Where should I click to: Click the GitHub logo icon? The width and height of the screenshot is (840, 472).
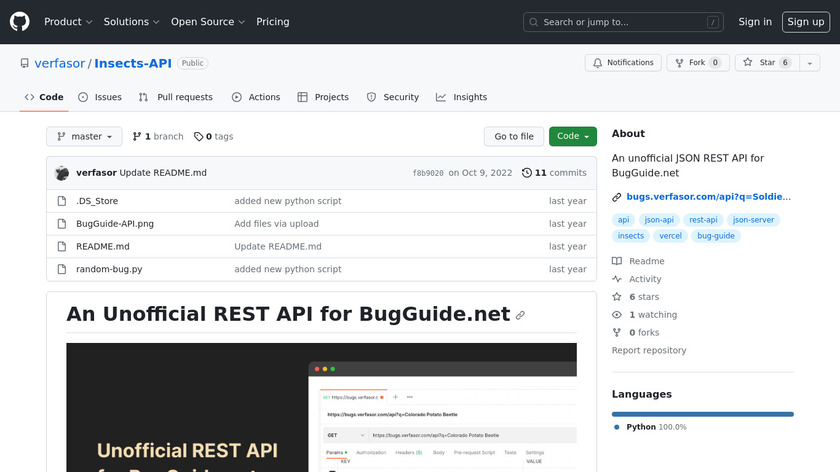tap(20, 21)
